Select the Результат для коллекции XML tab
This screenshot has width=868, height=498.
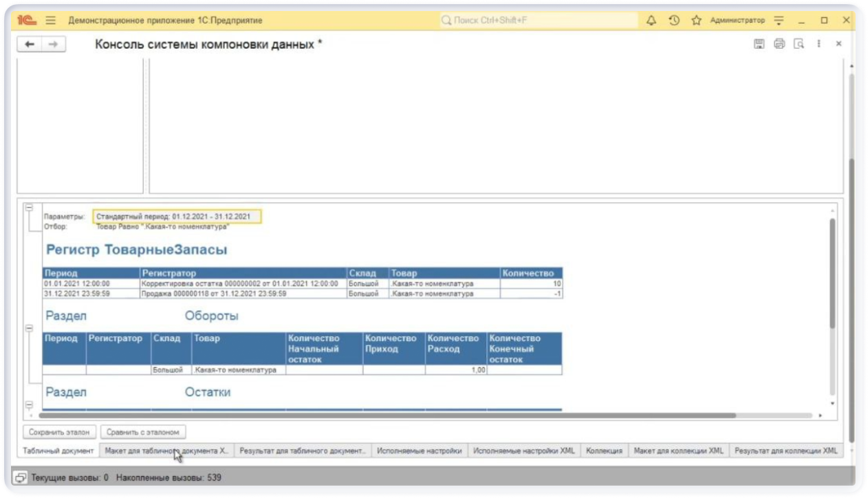785,451
